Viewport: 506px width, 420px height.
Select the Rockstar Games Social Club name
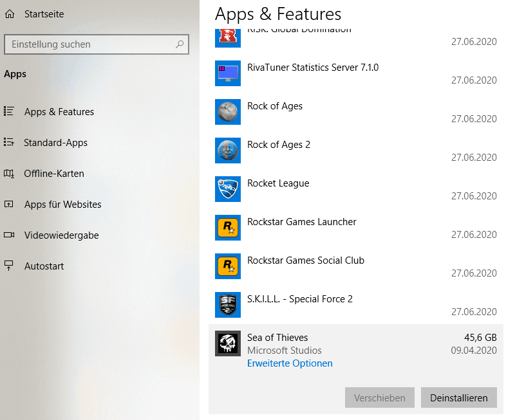click(306, 260)
